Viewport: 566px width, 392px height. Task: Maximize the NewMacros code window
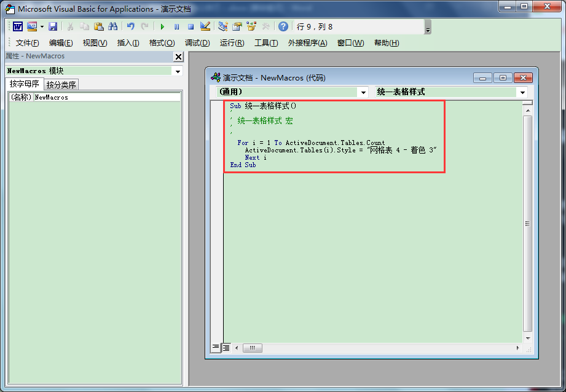503,77
